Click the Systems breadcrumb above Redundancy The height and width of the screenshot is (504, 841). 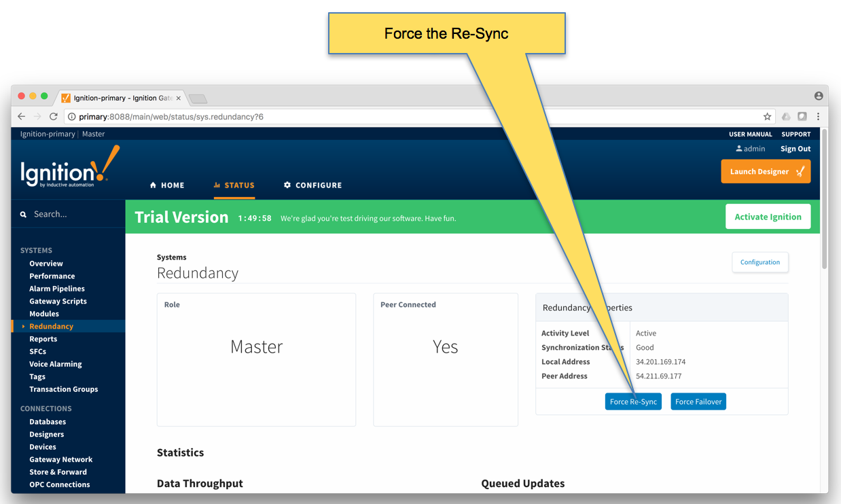point(172,257)
